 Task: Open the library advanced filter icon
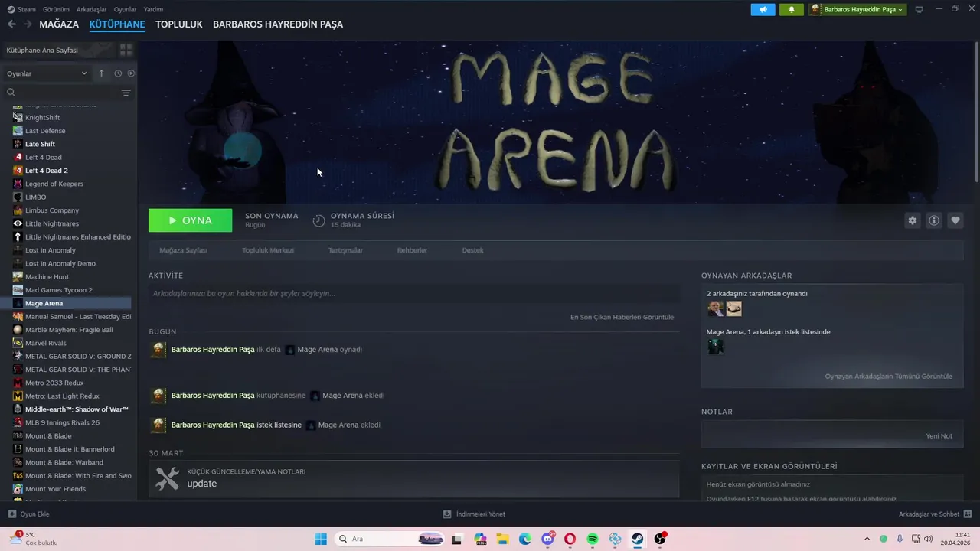[x=126, y=93]
